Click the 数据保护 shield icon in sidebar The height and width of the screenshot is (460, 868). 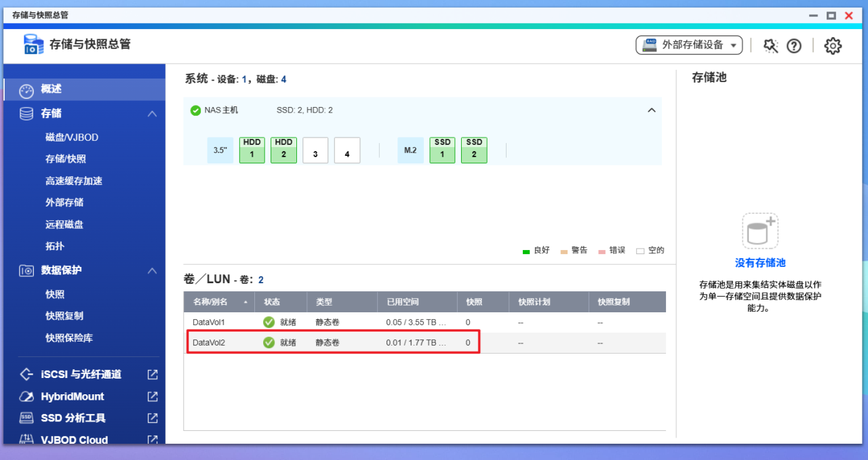point(25,270)
